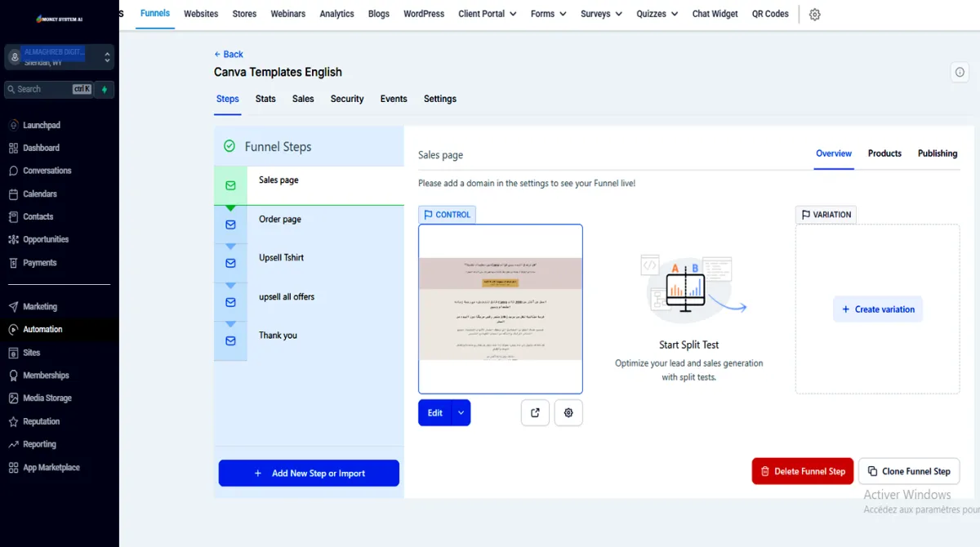Expand the Surveys dropdown
Image resolution: width=980 pixels, height=547 pixels.
point(601,14)
